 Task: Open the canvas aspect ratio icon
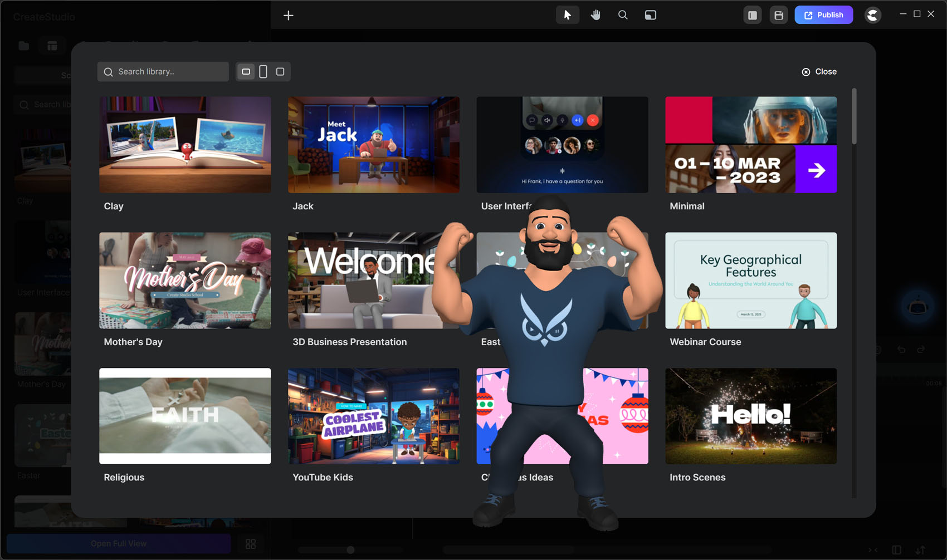(650, 15)
